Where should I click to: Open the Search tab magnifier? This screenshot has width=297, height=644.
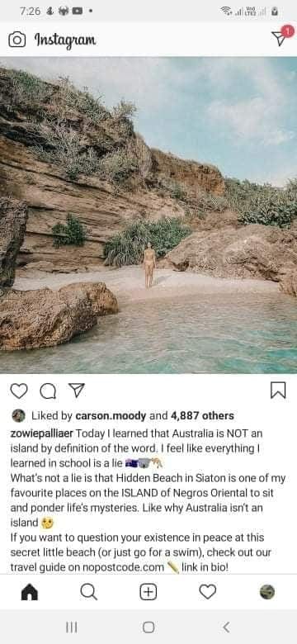(88, 592)
